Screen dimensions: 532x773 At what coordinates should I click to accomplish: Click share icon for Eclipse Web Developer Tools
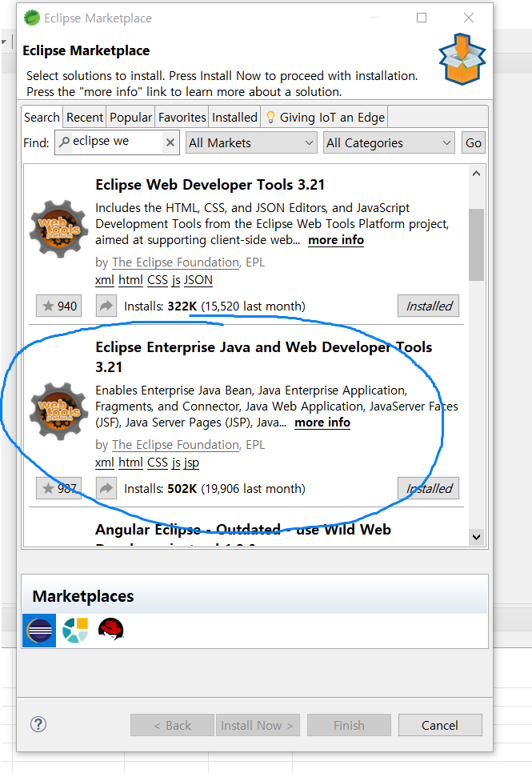(x=106, y=306)
